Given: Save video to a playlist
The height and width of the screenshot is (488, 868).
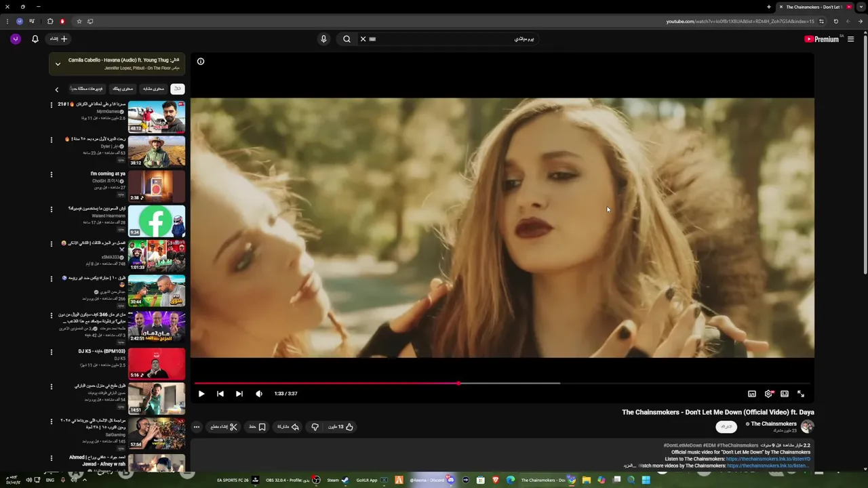Looking at the screenshot, I should click(x=257, y=427).
